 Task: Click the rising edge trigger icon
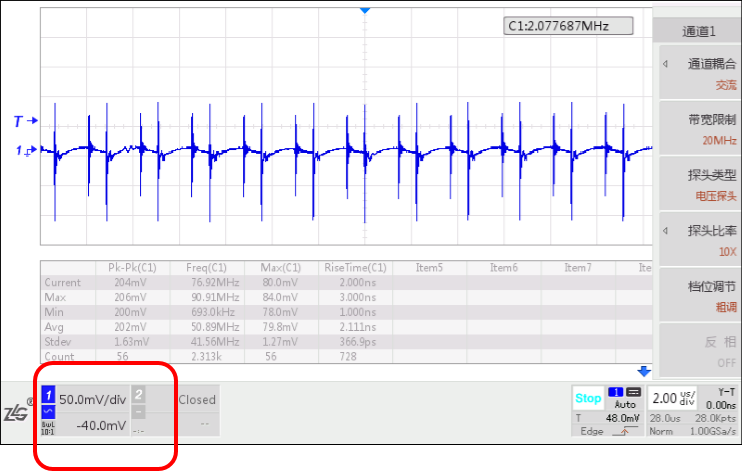click(x=627, y=431)
